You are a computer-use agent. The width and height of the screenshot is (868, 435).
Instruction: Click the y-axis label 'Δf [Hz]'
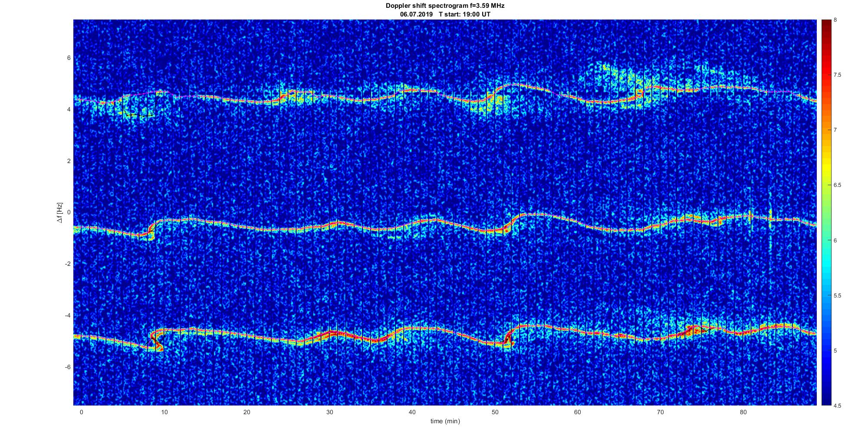click(x=59, y=213)
